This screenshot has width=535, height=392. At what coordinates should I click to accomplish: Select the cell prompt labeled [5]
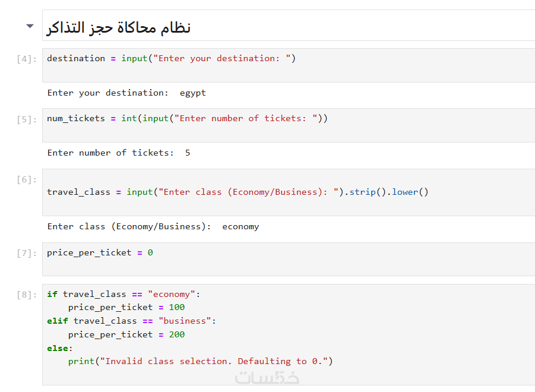(27, 119)
